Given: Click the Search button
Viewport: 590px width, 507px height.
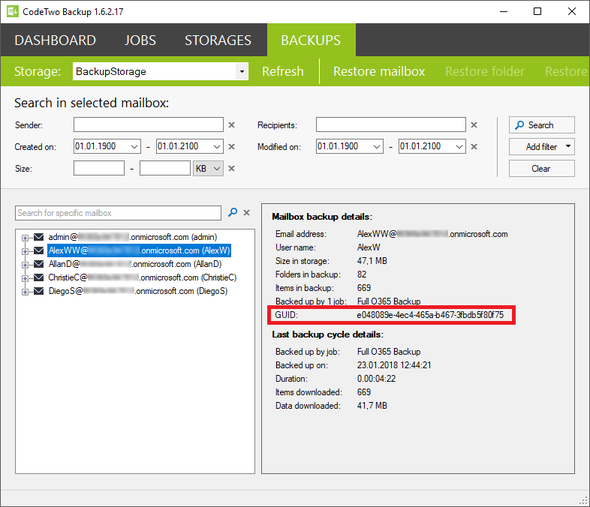Looking at the screenshot, I should click(541, 125).
